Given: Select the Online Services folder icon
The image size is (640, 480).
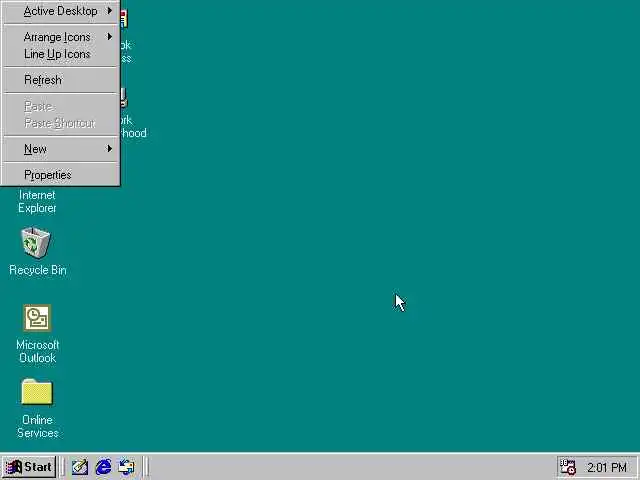Looking at the screenshot, I should [x=37, y=392].
